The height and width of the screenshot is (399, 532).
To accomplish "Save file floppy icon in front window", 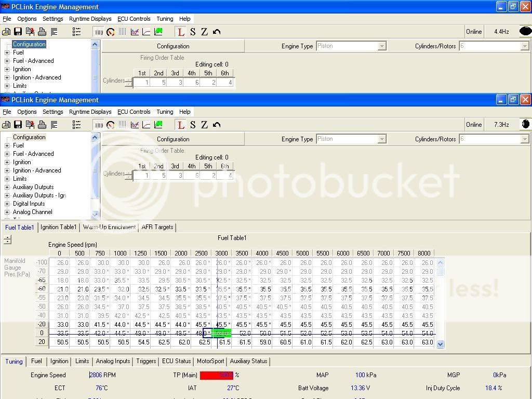I will click(x=18, y=125).
